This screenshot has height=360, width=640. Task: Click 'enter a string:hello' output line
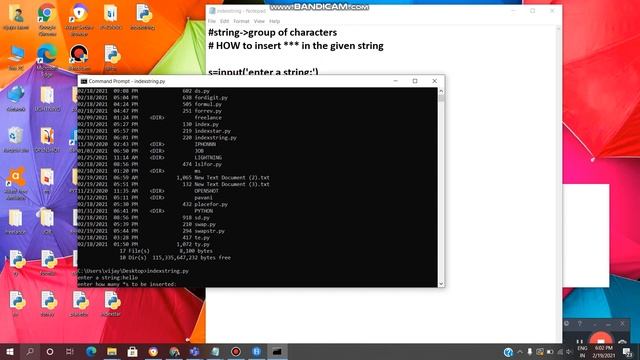click(108, 278)
